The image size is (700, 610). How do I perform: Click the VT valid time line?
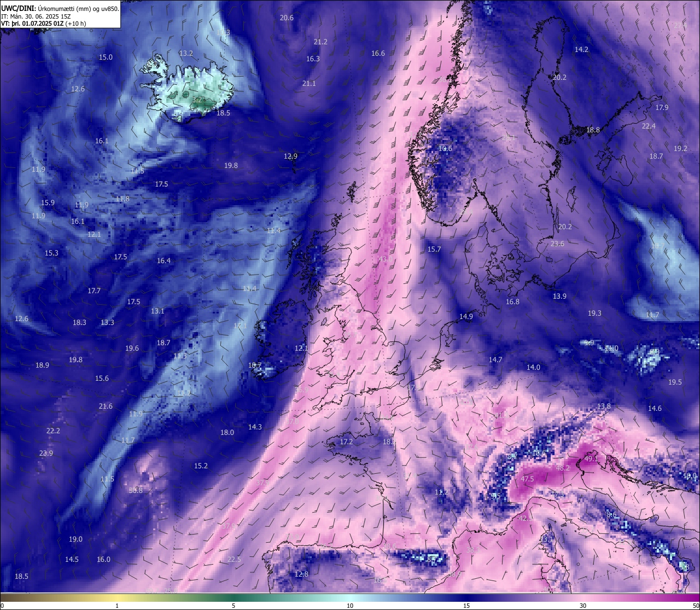[44, 24]
